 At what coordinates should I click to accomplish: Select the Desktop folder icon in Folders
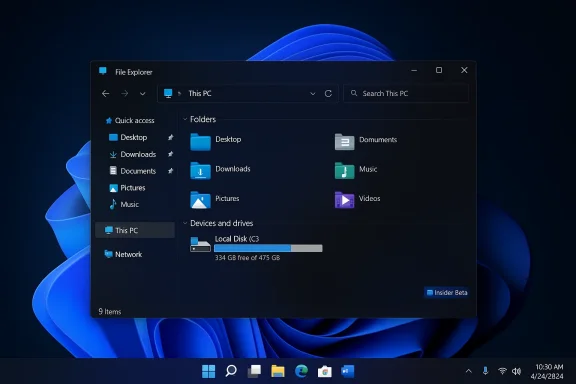pyautogui.click(x=200, y=142)
